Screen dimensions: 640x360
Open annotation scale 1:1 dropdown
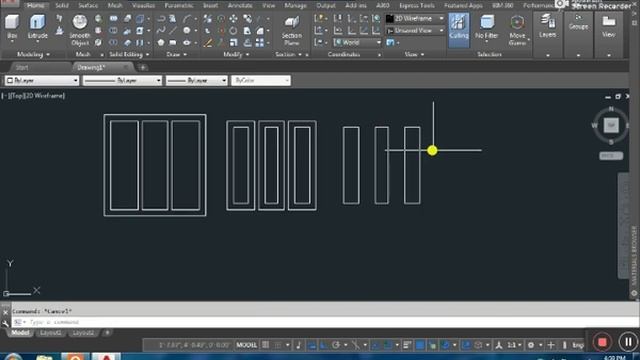coord(513,345)
